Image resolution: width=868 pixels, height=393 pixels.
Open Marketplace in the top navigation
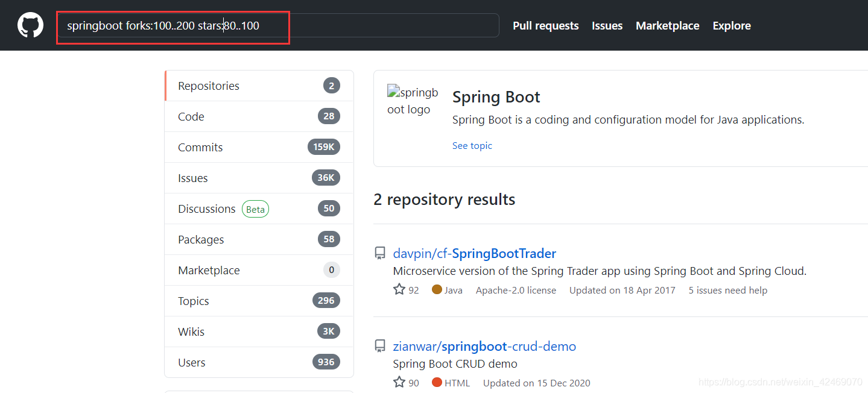click(x=667, y=26)
